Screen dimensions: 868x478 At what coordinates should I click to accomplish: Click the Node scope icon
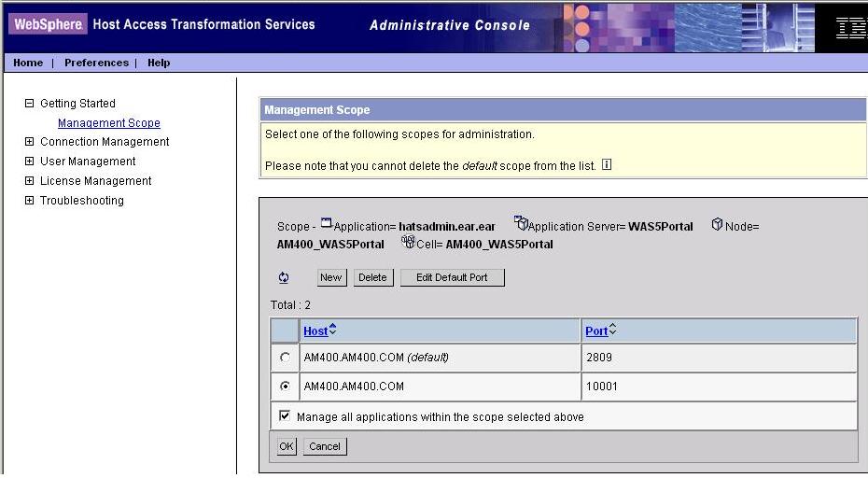(x=717, y=224)
